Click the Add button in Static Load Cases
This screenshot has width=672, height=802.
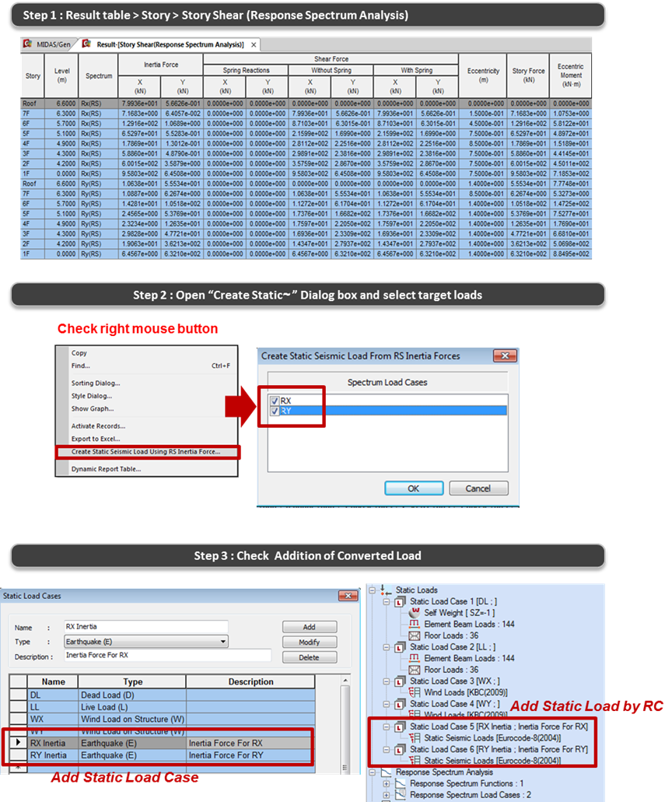pyautogui.click(x=310, y=626)
